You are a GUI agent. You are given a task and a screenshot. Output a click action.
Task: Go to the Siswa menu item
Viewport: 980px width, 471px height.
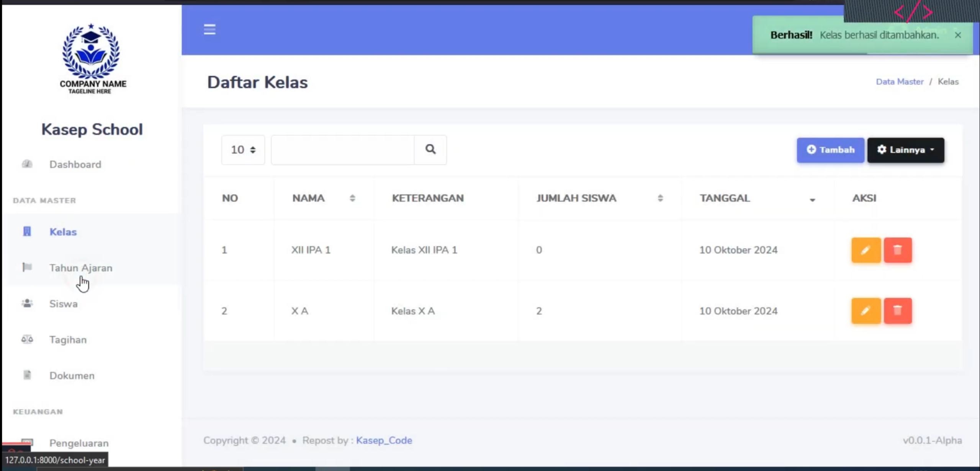pyautogui.click(x=91, y=304)
